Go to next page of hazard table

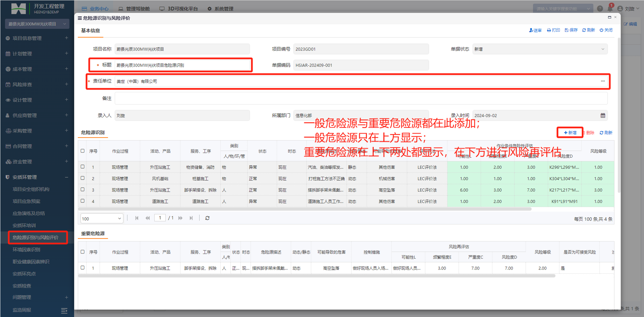[x=180, y=218]
